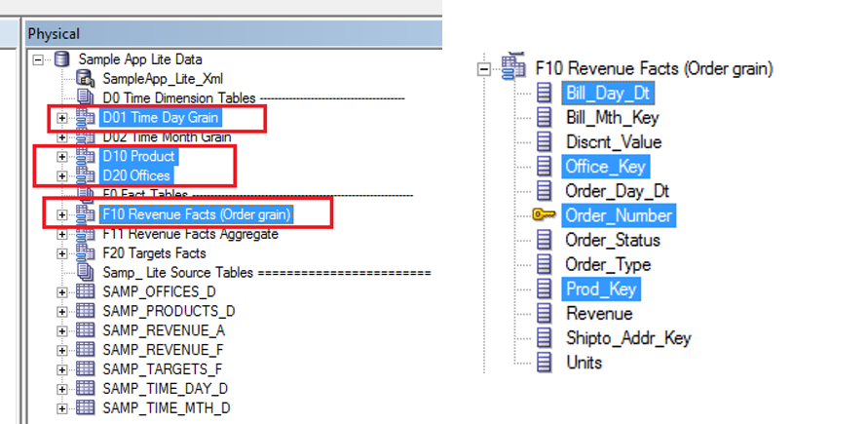Select the Prod_Key column
This screenshot has width=868, height=424.
(x=602, y=289)
